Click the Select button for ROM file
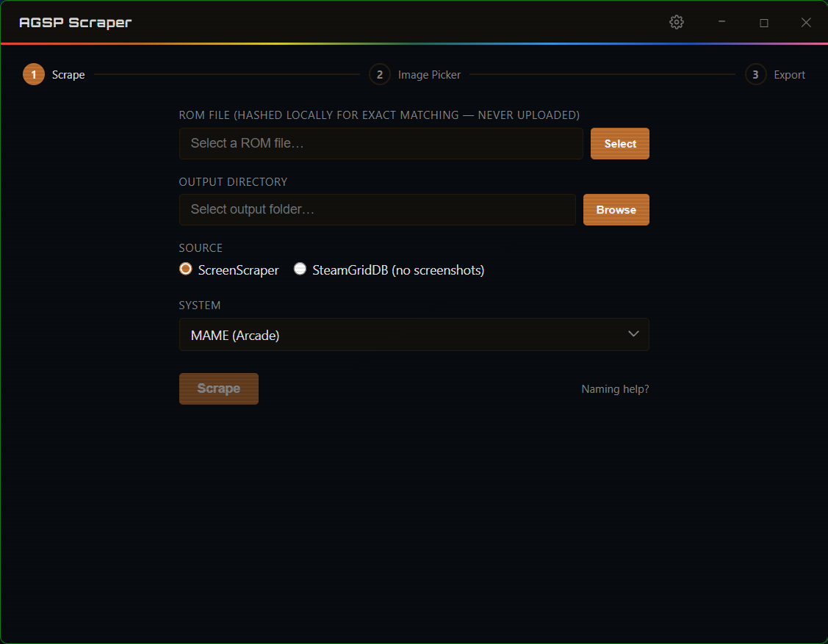This screenshot has height=644, width=828. click(619, 143)
